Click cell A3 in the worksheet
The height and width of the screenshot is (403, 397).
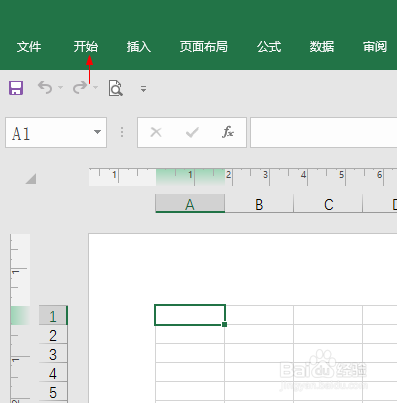coord(190,353)
